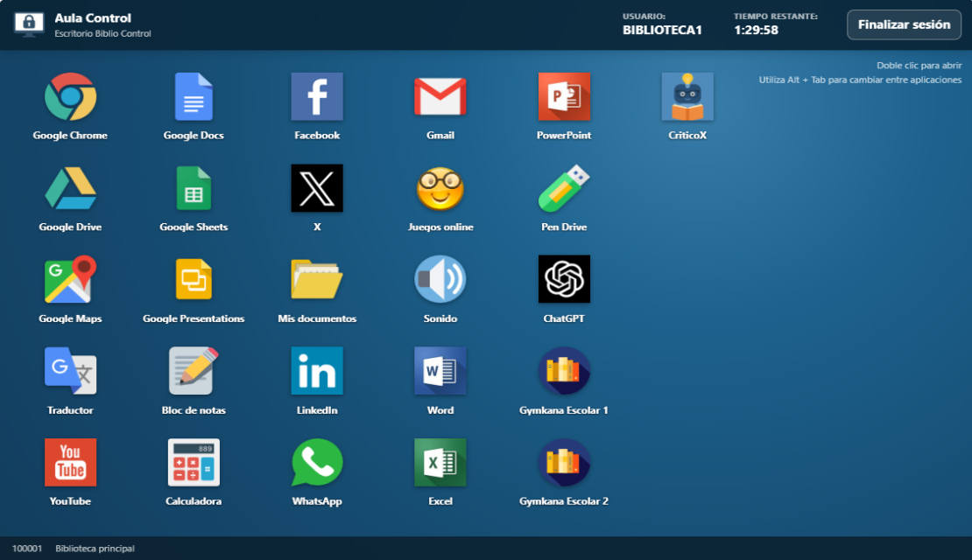Open the X app icon
This screenshot has height=560, width=972.
point(317,188)
